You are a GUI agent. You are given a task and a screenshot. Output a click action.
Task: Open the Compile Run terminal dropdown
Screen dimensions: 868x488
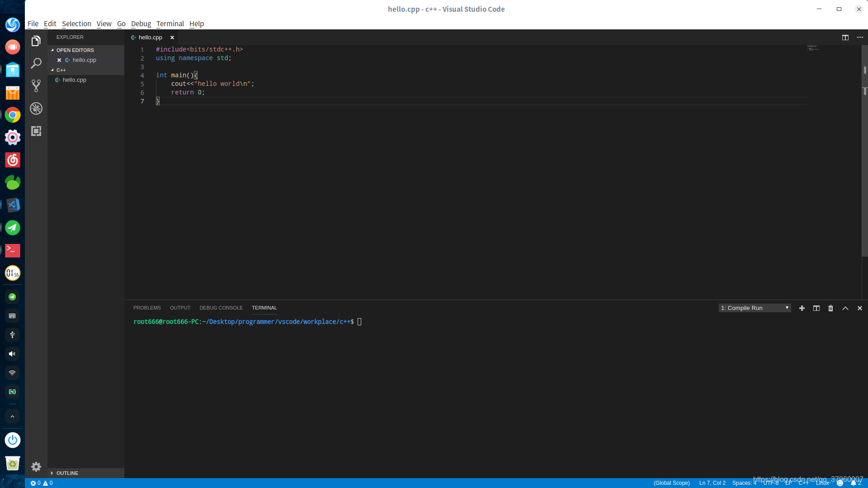754,308
